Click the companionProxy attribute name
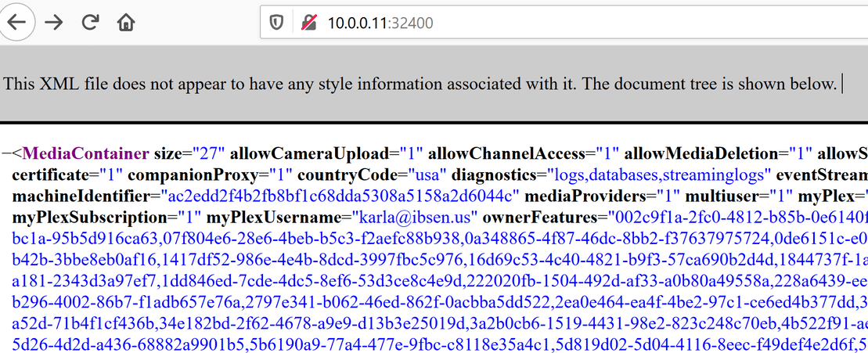This screenshot has width=868, height=353. pyautogui.click(x=193, y=175)
